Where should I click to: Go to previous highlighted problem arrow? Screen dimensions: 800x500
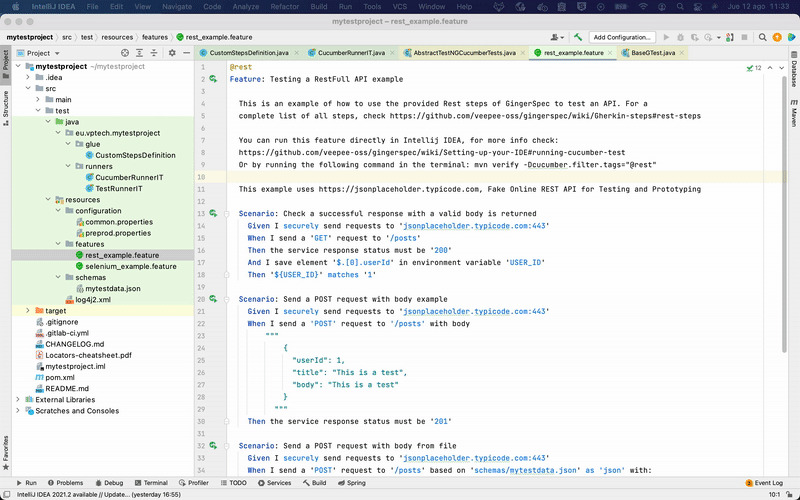point(770,68)
